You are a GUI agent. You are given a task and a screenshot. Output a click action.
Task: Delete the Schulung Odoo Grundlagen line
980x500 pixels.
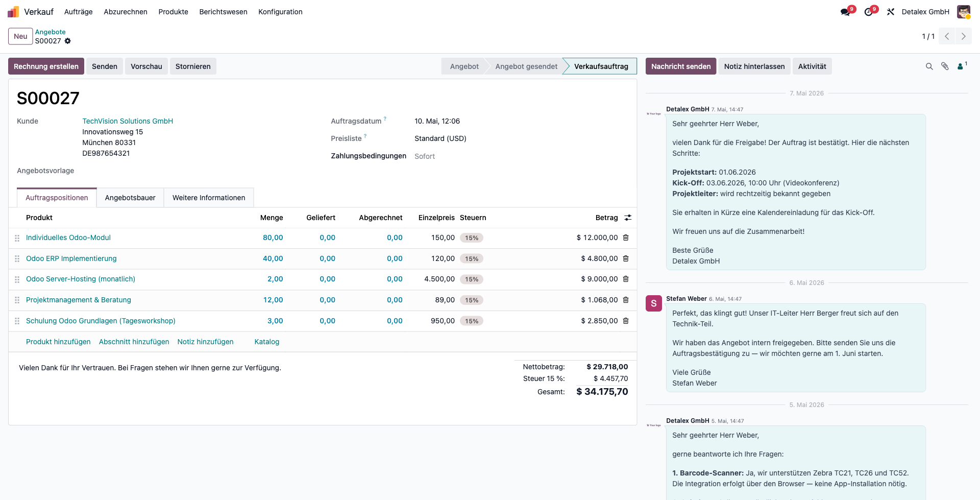point(626,321)
